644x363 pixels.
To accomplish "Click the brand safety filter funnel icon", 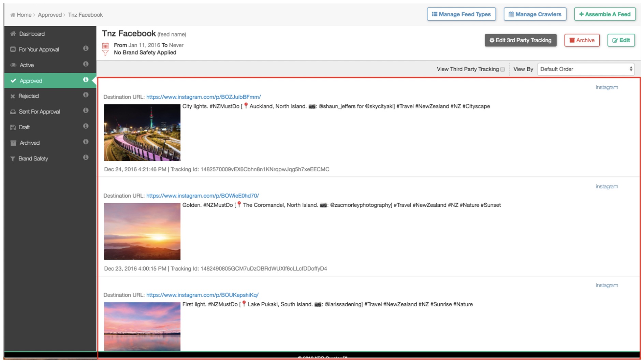I will coord(105,53).
